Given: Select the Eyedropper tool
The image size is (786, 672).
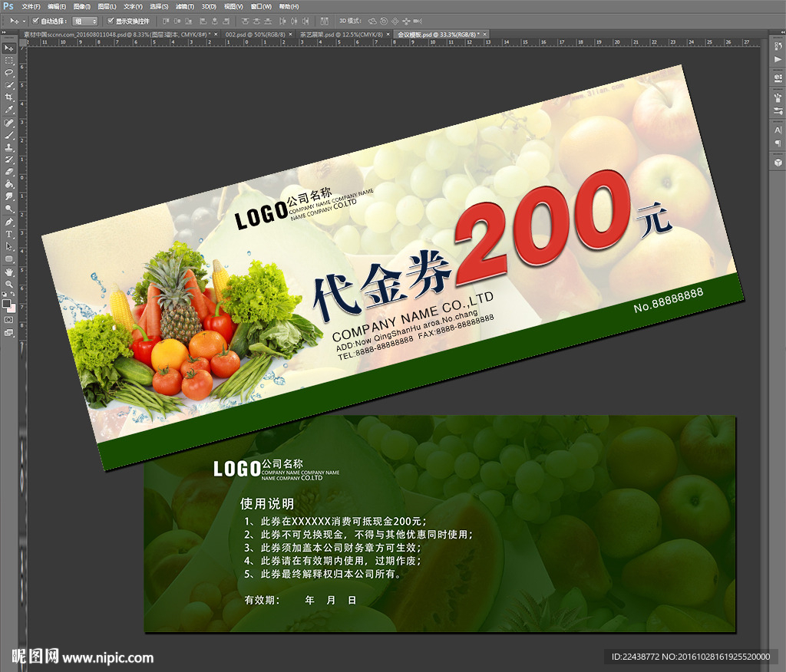Looking at the screenshot, I should tap(8, 110).
